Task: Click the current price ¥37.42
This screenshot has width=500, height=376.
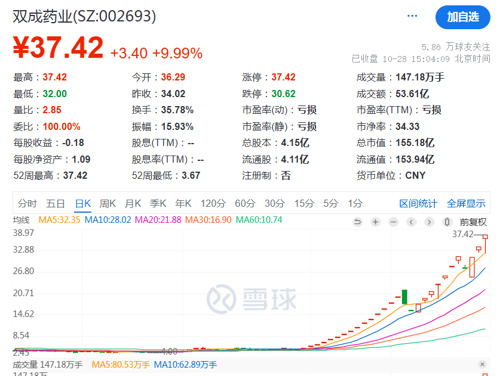Action: coord(58,48)
